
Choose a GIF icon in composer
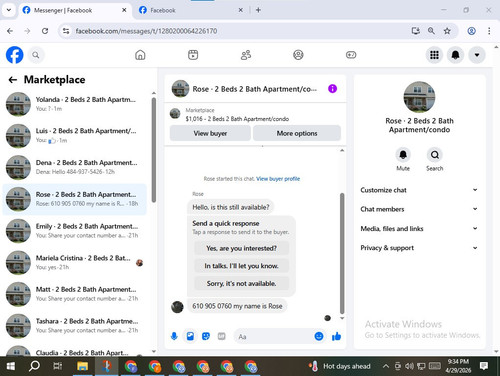221,336
